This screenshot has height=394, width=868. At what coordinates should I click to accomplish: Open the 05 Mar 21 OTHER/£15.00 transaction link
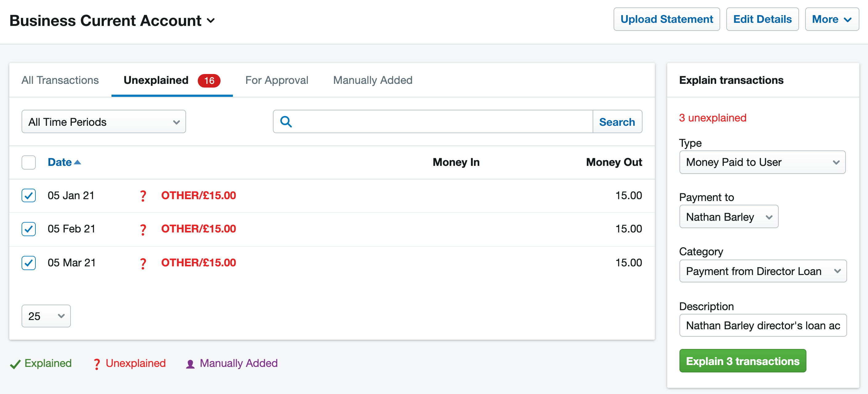[198, 263]
